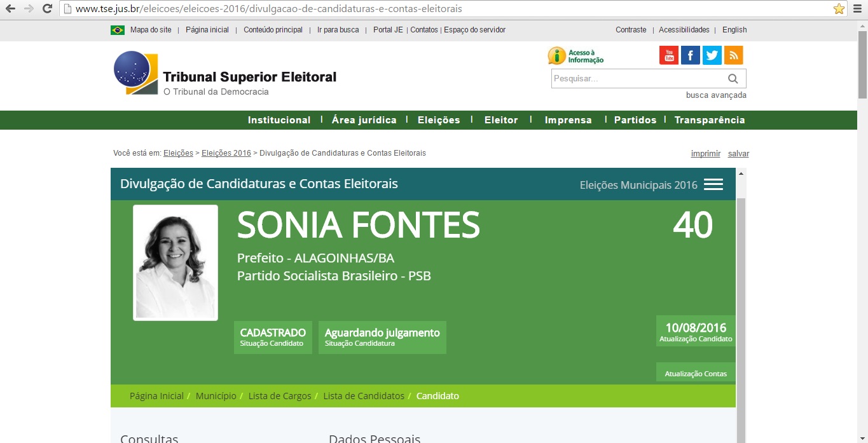
Task: Click the Facebook icon in header
Action: point(690,55)
